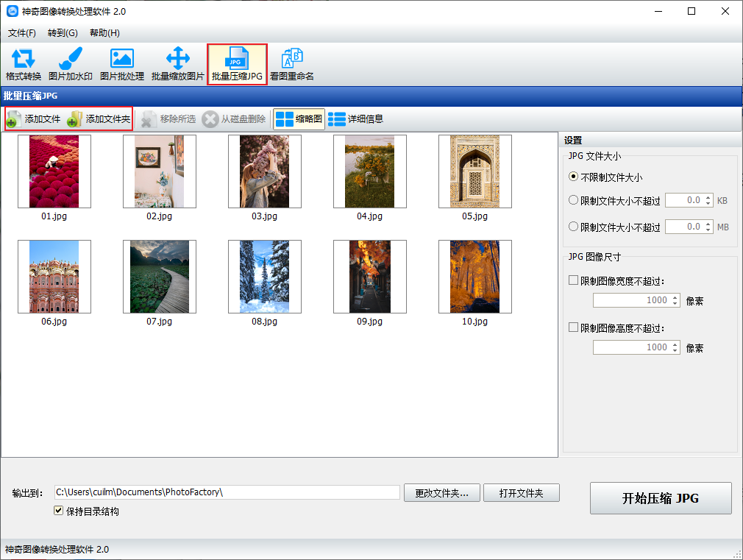Increase the MB size limit spinner
The width and height of the screenshot is (743, 560).
point(708,224)
